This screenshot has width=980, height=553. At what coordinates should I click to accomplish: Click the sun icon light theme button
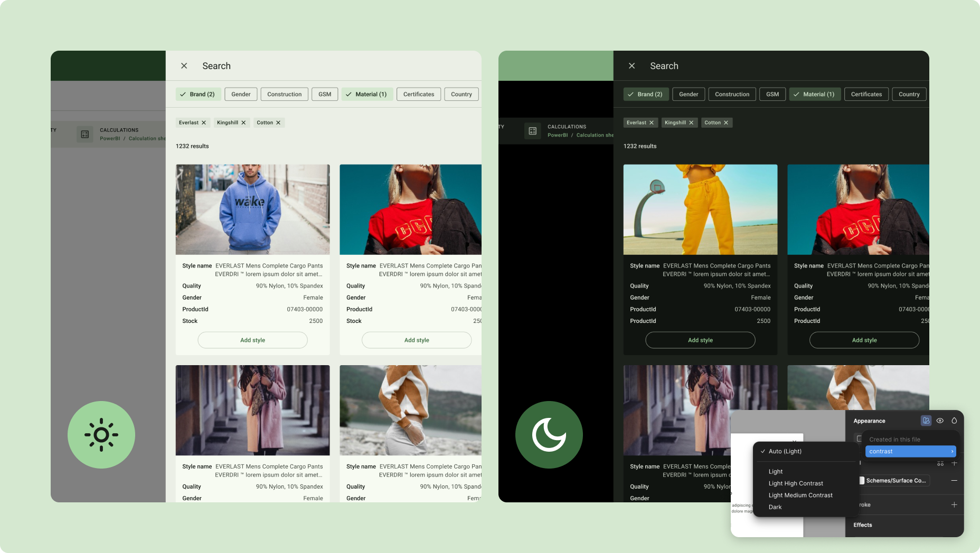(x=101, y=435)
